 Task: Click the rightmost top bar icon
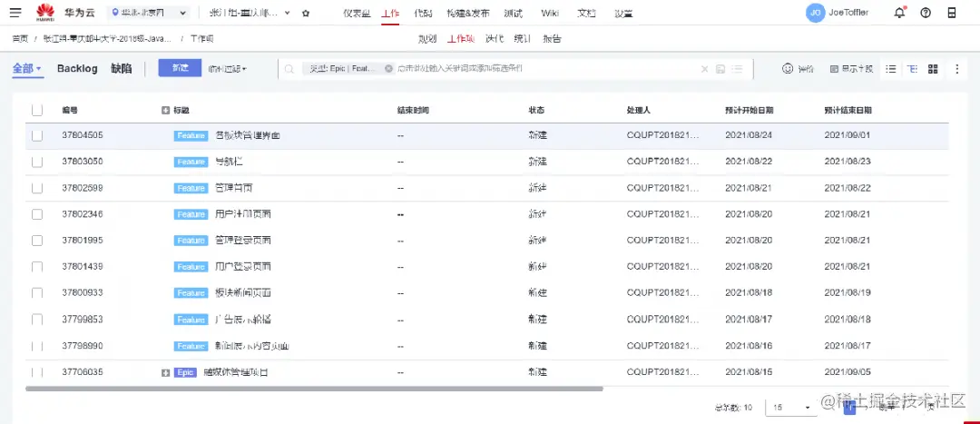(x=952, y=13)
